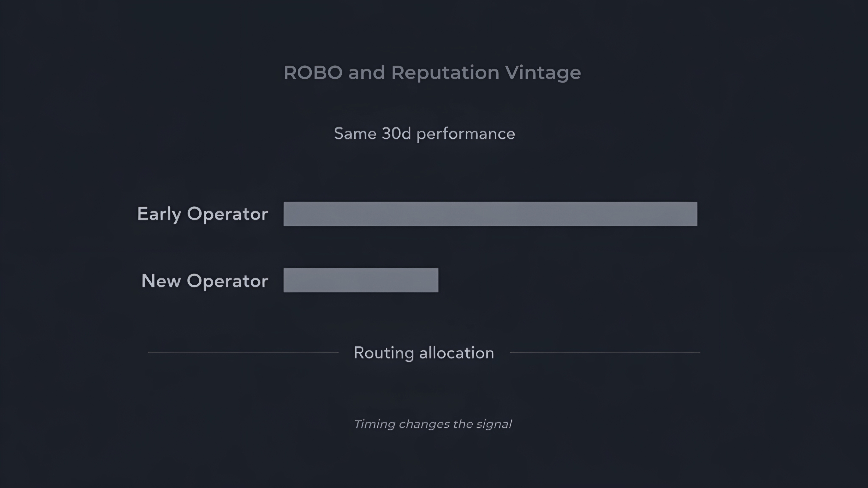The height and width of the screenshot is (488, 868).
Task: Select the New Operator label
Action: tap(204, 281)
